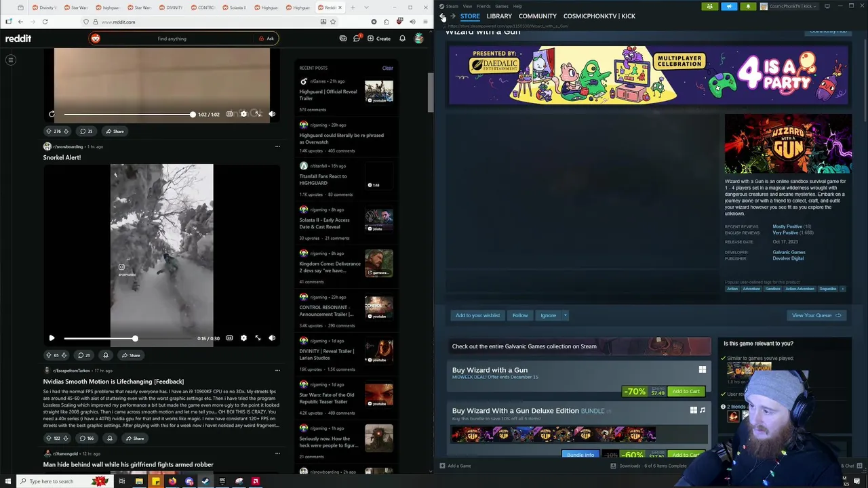Click the Reddit logo in header
The width and height of the screenshot is (868, 488).
18,39
